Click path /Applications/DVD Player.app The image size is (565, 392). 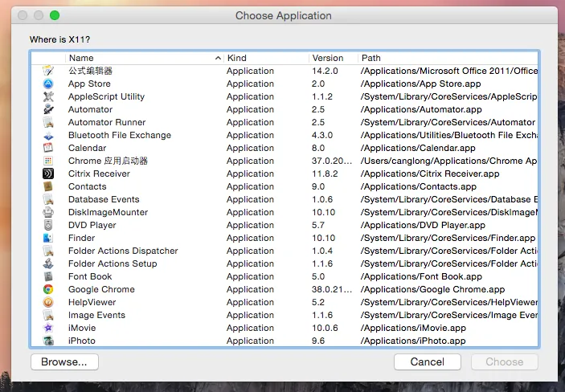click(424, 225)
